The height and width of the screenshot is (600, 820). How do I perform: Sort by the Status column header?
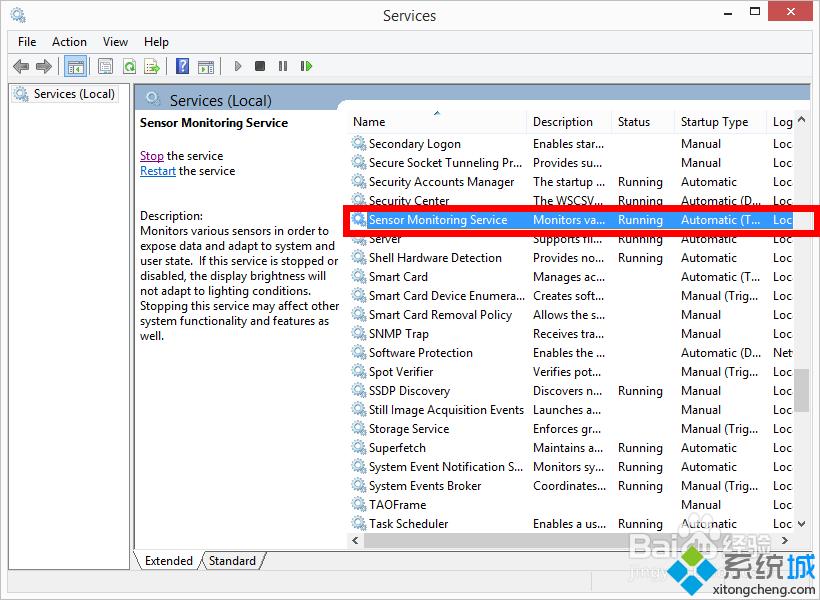[643, 122]
